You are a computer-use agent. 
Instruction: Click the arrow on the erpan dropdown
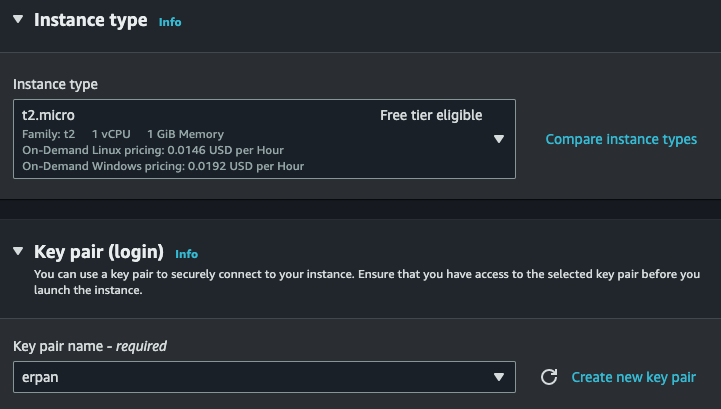pos(499,377)
